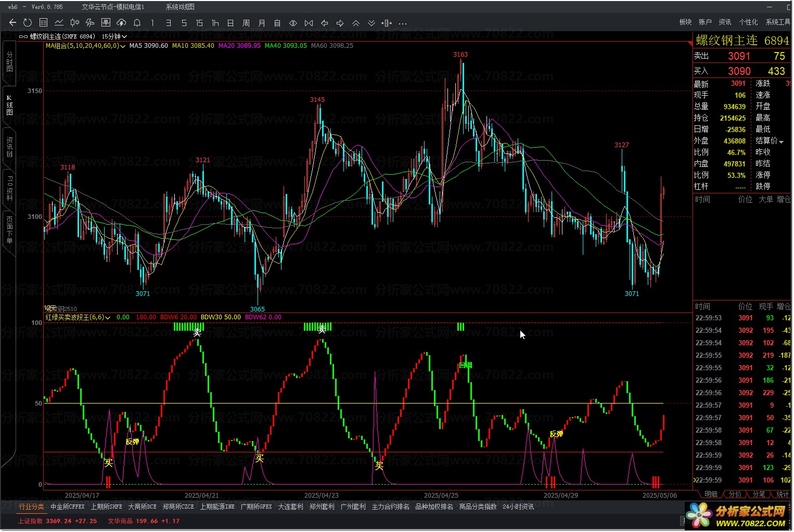This screenshot has width=794, height=532.
Task: Click the 上证指数 status bar entry
Action: [58, 521]
